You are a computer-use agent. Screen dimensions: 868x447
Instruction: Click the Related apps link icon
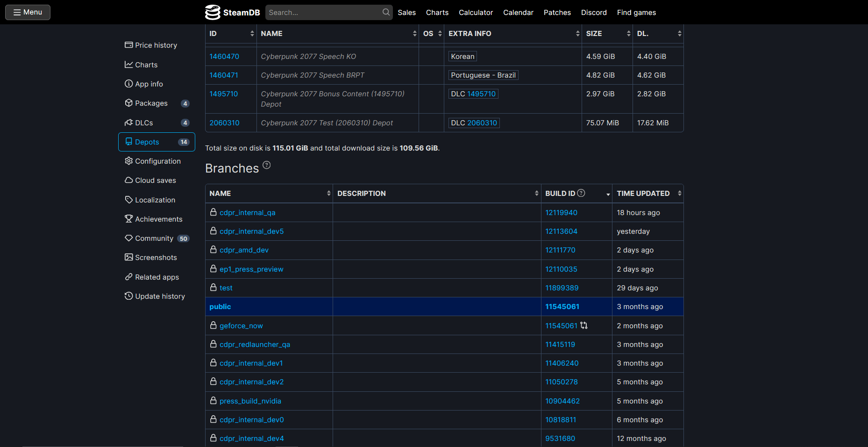click(128, 277)
